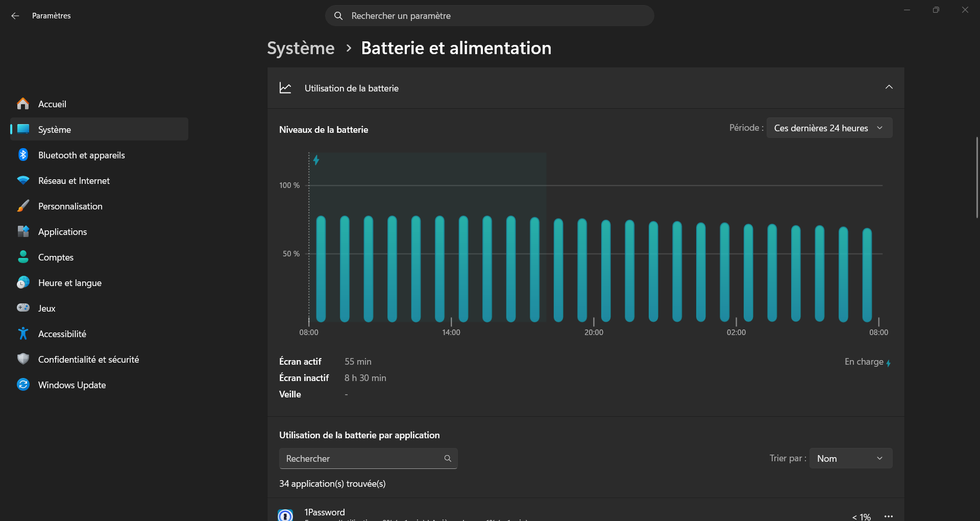This screenshot has height=521, width=980.
Task: Click the 100 % axis label
Action: 289,185
